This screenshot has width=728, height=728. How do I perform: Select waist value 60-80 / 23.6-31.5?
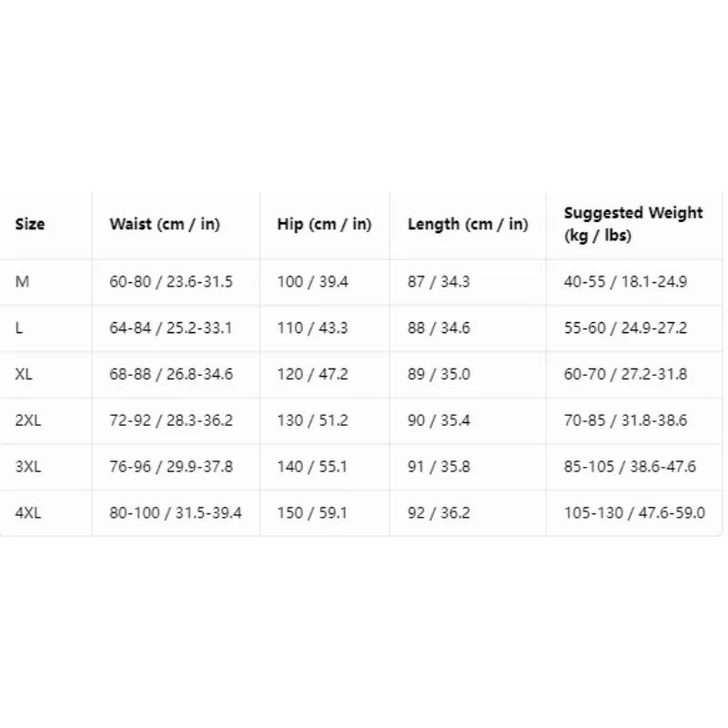click(171, 282)
